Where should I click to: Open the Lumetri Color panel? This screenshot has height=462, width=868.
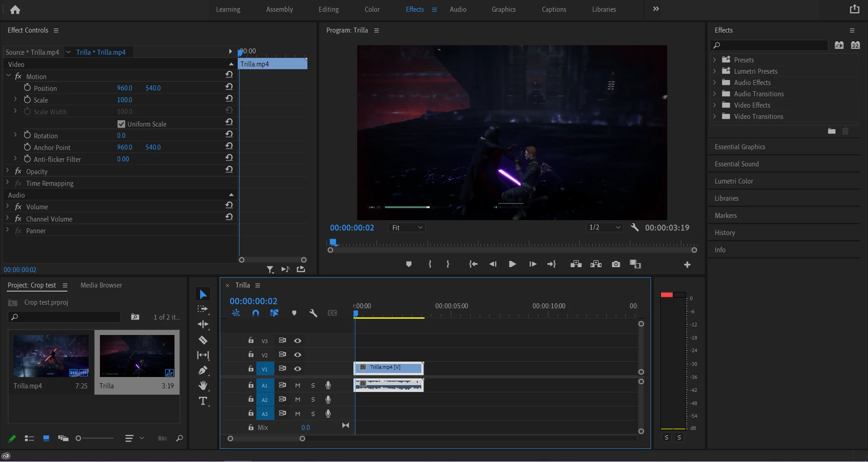[734, 181]
